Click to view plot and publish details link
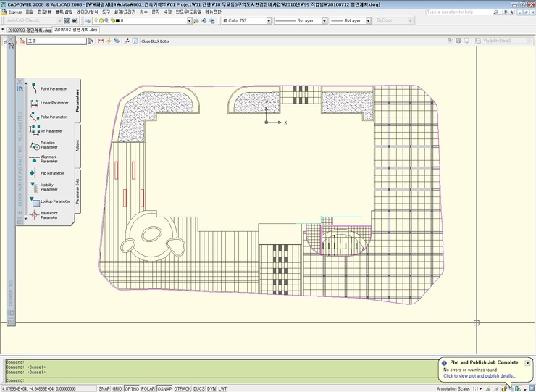 (480, 375)
